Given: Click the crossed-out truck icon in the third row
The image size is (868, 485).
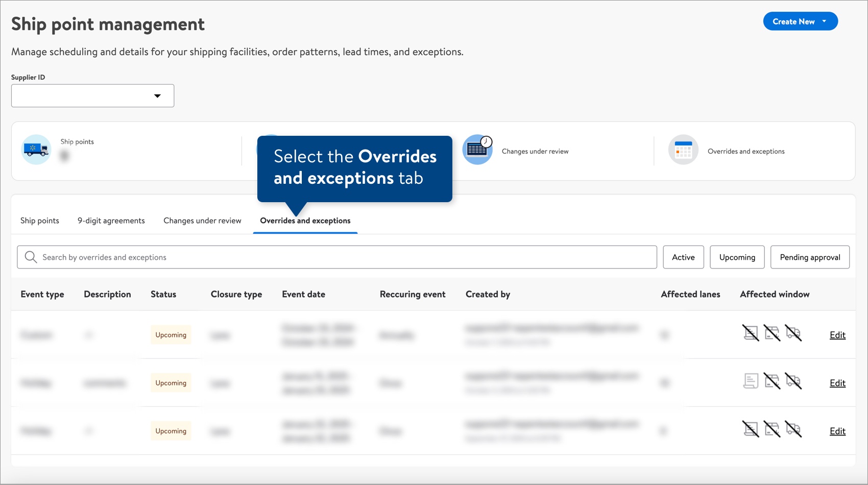Looking at the screenshot, I should pos(793,429).
